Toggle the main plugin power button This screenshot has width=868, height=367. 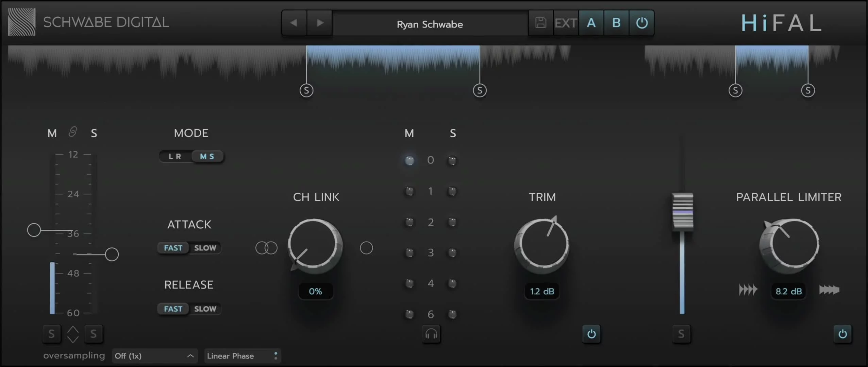point(641,23)
